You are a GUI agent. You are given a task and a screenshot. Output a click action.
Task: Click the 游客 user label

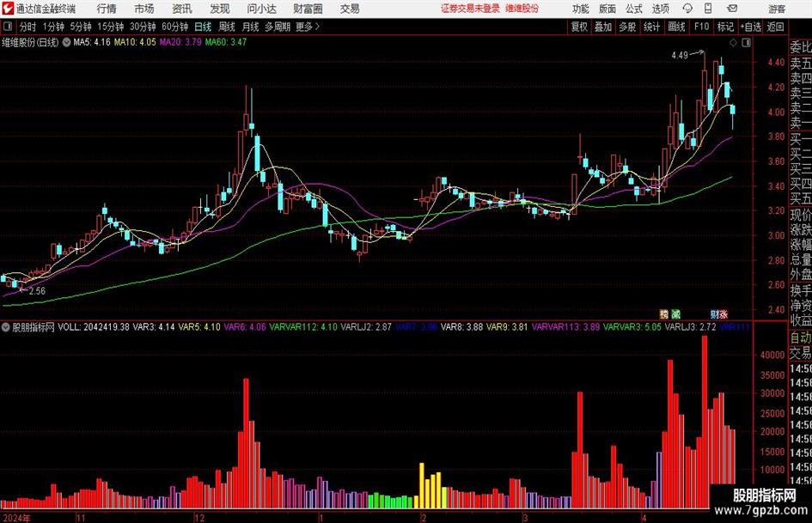pos(776,9)
